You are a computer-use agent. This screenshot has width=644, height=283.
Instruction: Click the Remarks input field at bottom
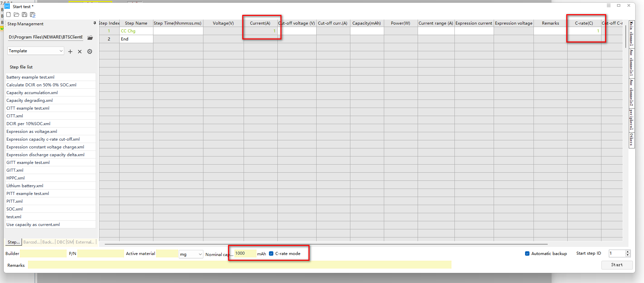point(240,265)
